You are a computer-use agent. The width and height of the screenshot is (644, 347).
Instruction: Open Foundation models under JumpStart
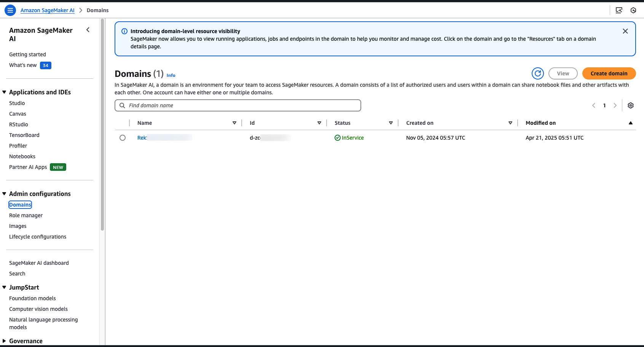[32, 298]
